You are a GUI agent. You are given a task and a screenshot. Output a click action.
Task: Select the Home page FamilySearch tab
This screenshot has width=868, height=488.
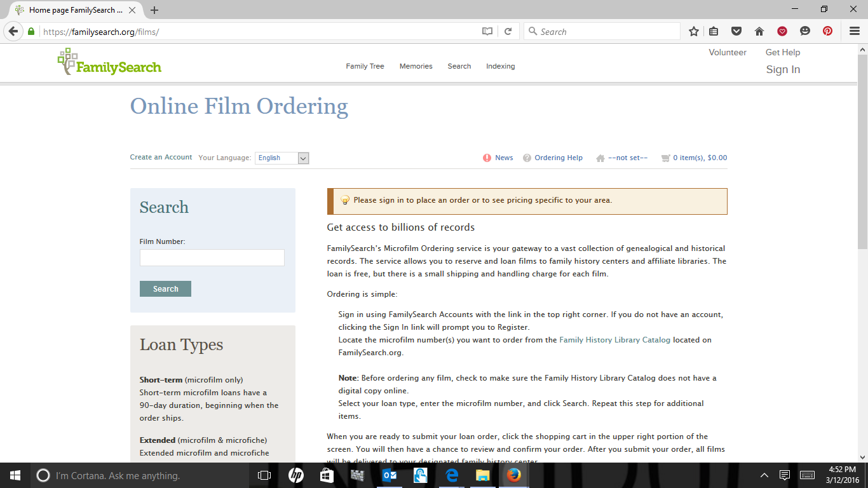pos(76,10)
